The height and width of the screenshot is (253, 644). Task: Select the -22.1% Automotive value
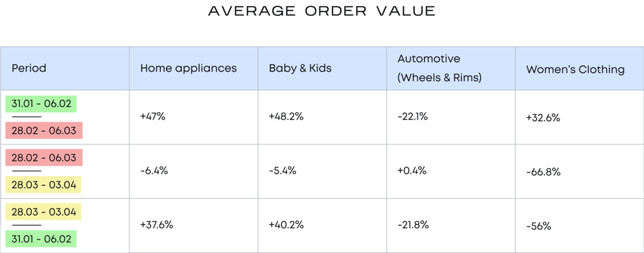click(x=413, y=117)
